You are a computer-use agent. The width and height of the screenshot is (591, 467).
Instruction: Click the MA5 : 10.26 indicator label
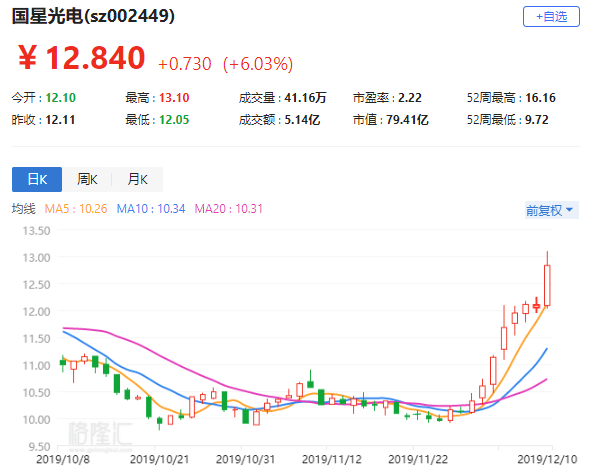76,208
